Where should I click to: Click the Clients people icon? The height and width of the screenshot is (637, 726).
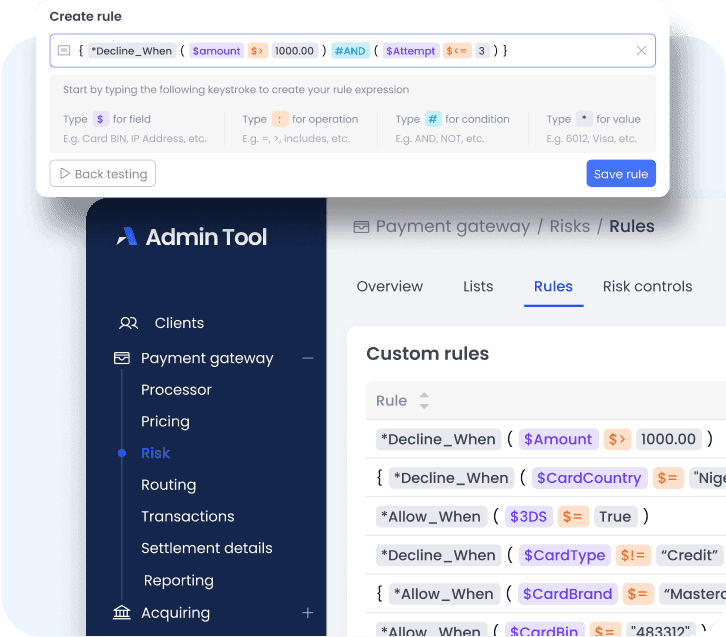coord(128,323)
